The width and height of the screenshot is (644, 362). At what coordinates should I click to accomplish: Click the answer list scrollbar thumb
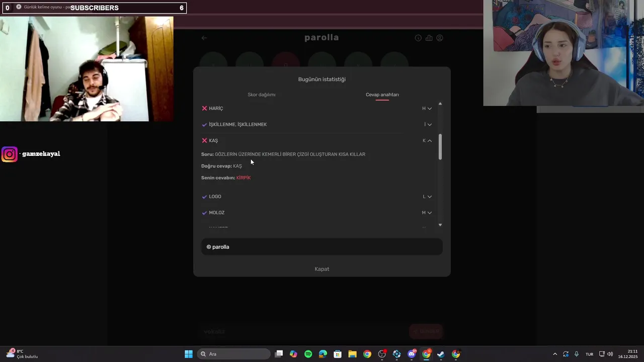(x=440, y=147)
